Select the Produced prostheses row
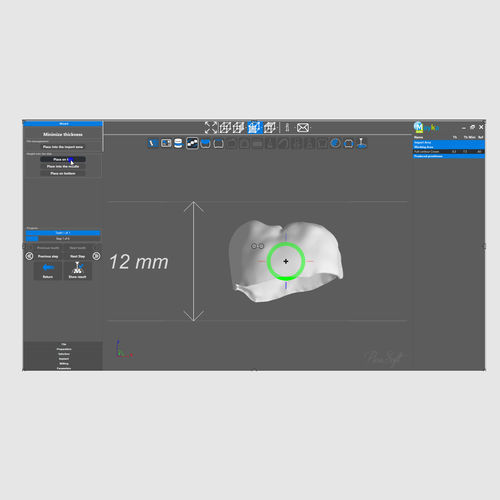 [449, 156]
